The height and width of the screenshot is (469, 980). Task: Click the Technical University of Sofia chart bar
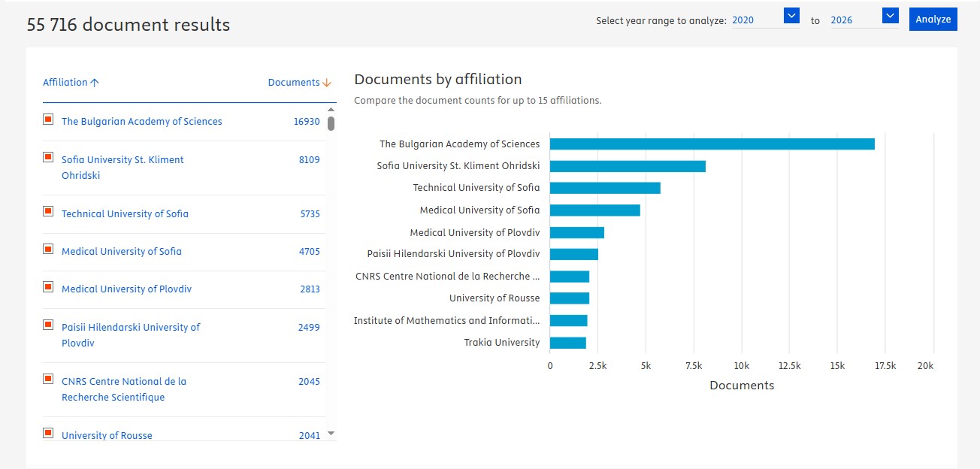pos(605,188)
